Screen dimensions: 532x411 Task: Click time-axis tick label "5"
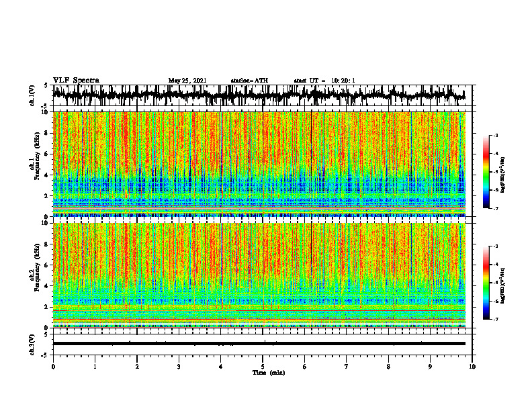coord(263,367)
